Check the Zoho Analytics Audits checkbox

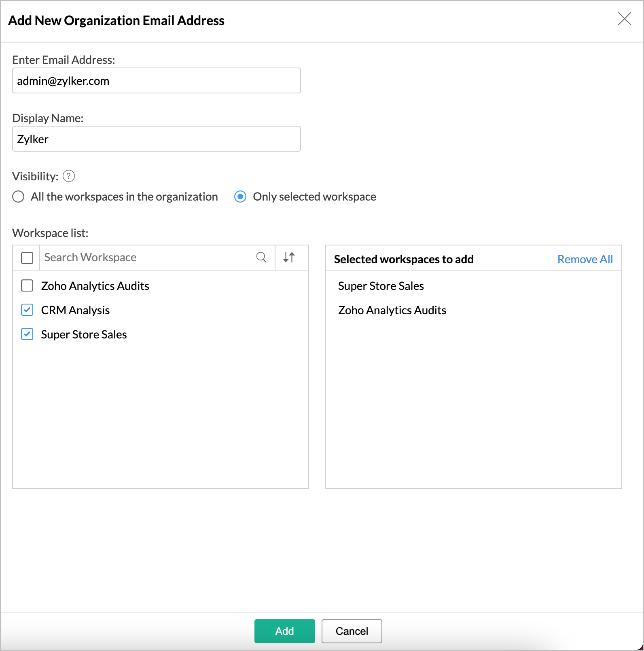click(27, 286)
